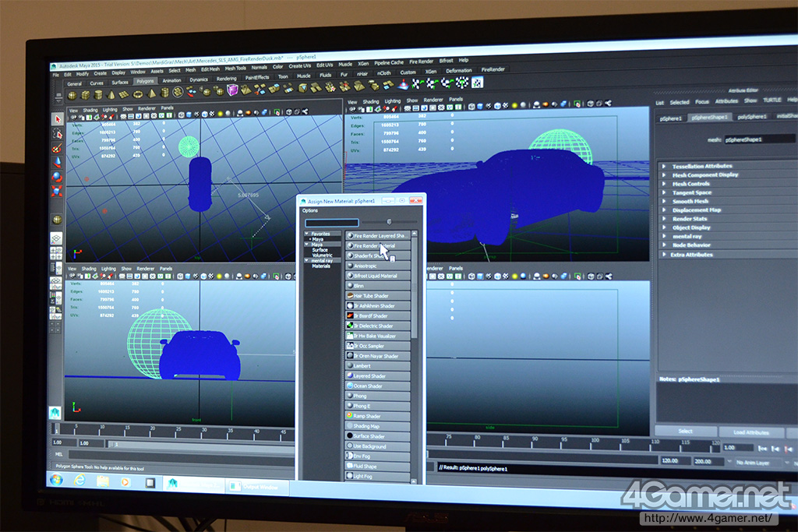
Task: Collapse the Favorites tree section
Action: [x=307, y=234]
